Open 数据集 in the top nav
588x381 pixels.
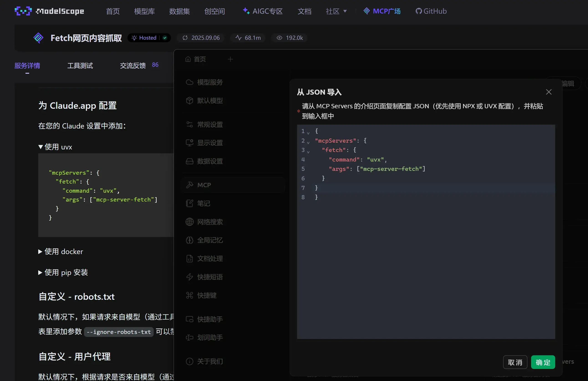[179, 11]
